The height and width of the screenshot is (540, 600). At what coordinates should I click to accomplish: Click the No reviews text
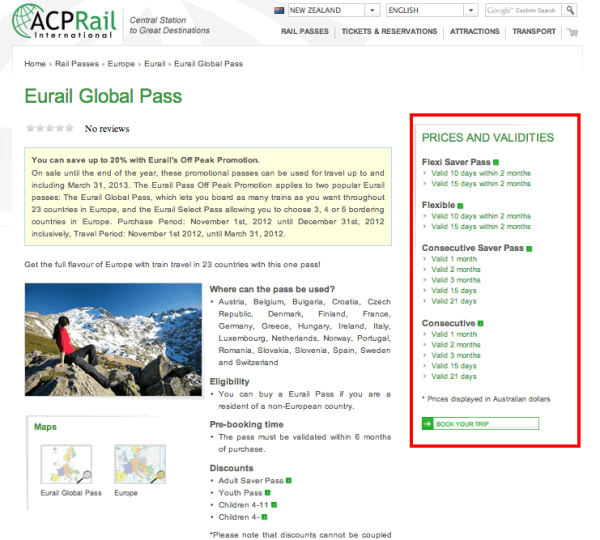[107, 129]
